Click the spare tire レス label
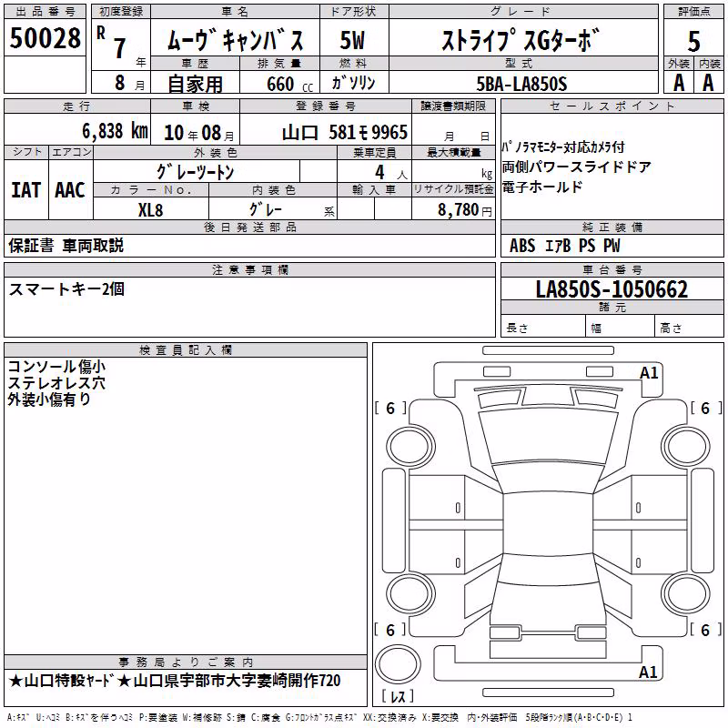The width and height of the screenshot is (728, 728). pyautogui.click(x=398, y=696)
